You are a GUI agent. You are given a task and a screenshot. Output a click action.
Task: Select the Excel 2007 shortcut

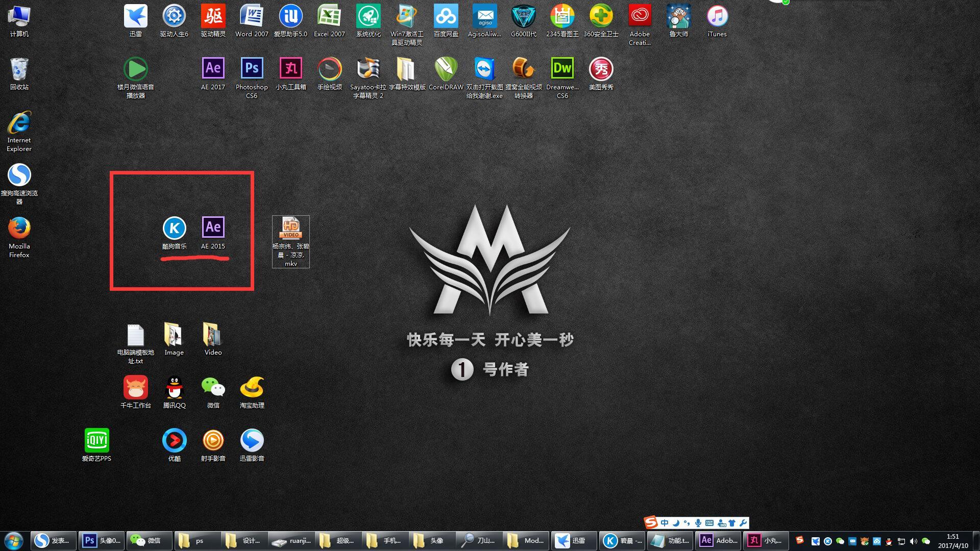329,21
